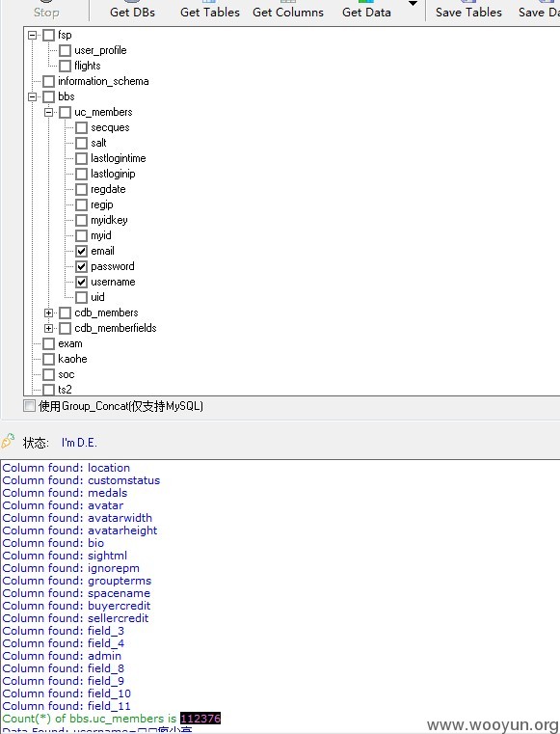
Task: Click the "I'm D.E." status text
Action: 79,443
